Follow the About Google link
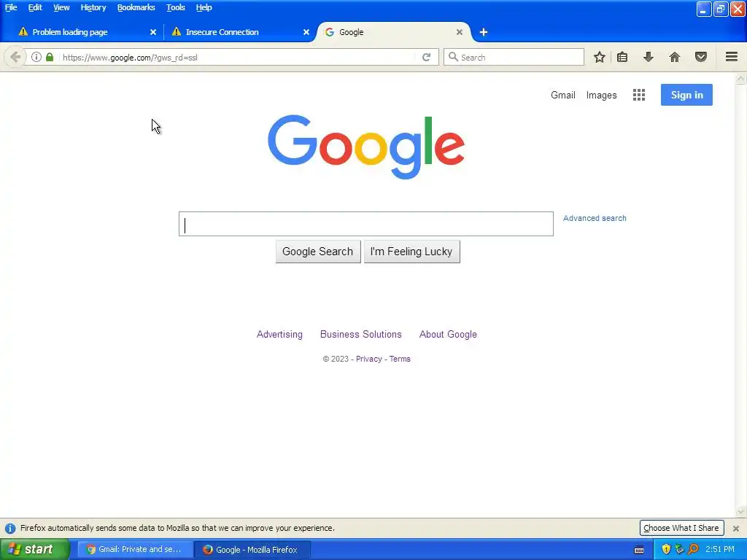 [448, 334]
